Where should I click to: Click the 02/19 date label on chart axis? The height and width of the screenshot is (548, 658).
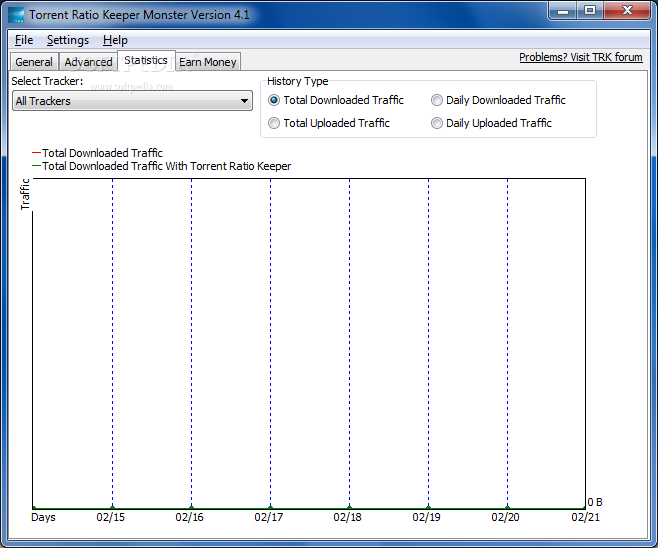(426, 517)
